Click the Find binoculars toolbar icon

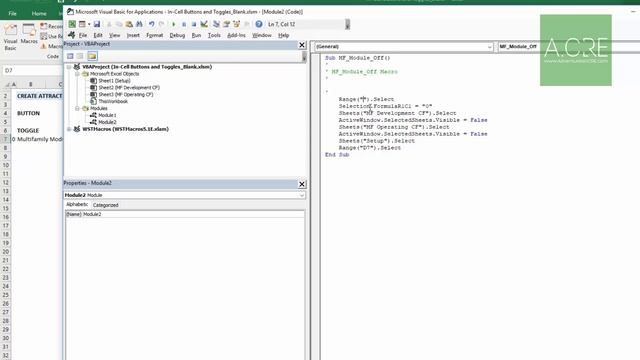click(139, 24)
